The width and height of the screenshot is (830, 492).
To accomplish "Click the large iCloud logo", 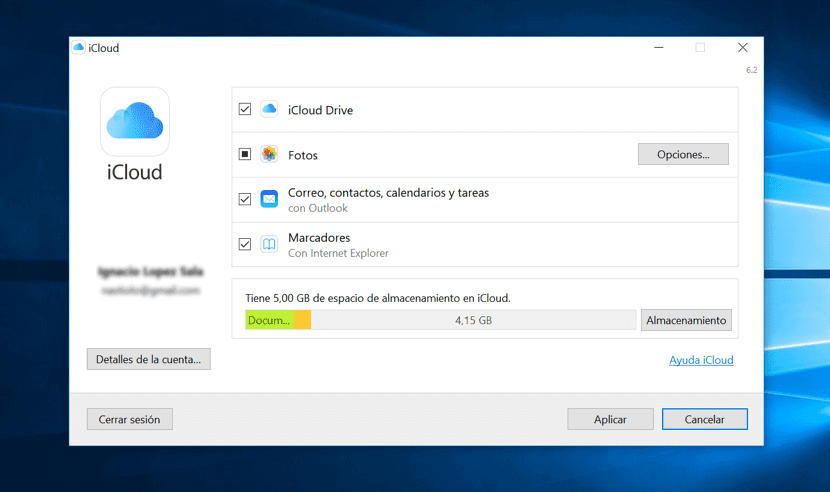I will coord(135,121).
